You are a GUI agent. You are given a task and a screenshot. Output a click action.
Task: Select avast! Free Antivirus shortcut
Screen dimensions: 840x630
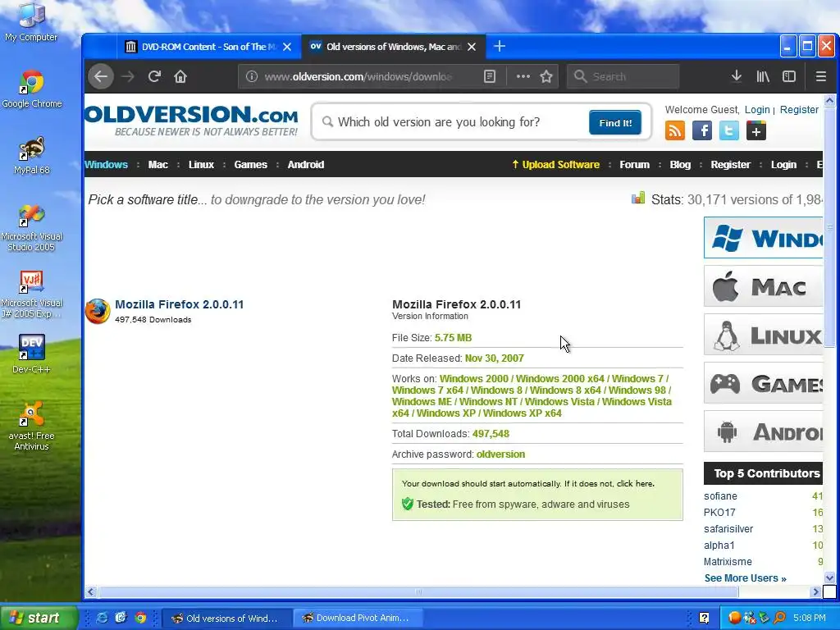coord(32,426)
